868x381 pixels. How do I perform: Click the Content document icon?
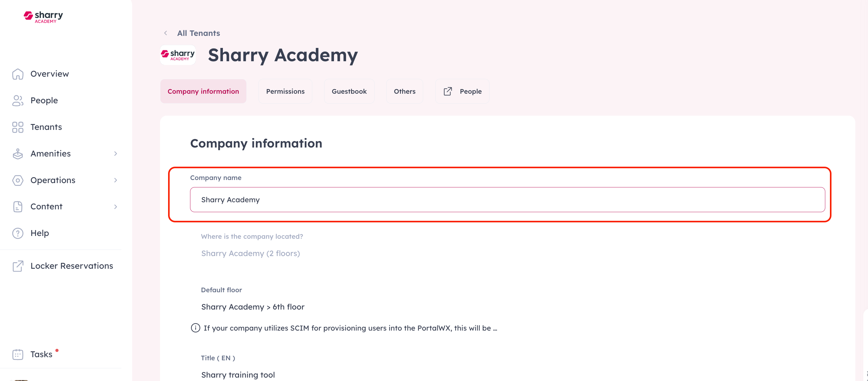coord(18,207)
